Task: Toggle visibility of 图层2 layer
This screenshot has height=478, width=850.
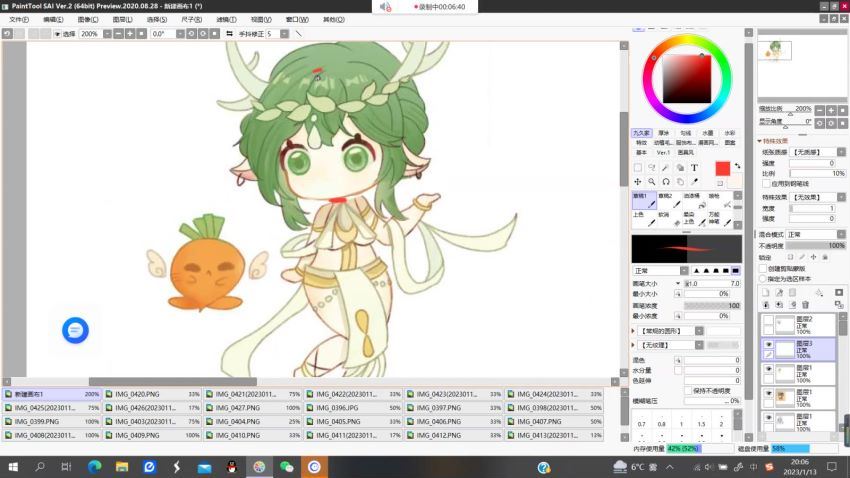Action: tap(769, 320)
